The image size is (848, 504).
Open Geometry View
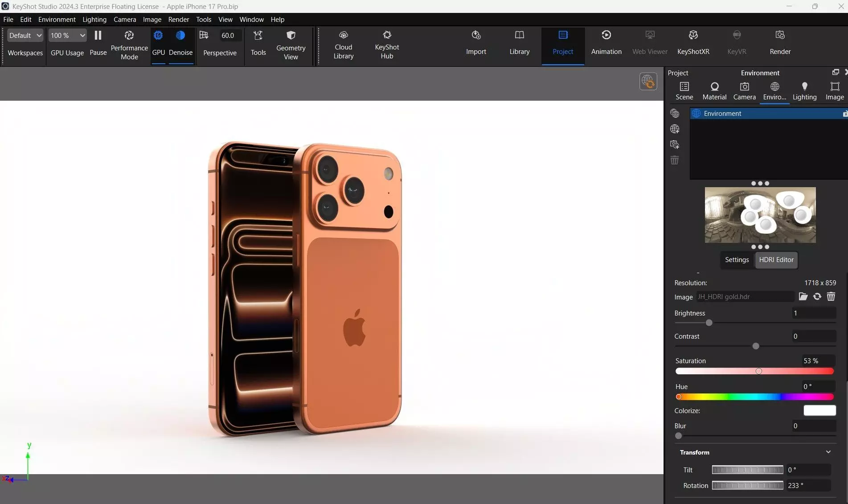tap(291, 45)
